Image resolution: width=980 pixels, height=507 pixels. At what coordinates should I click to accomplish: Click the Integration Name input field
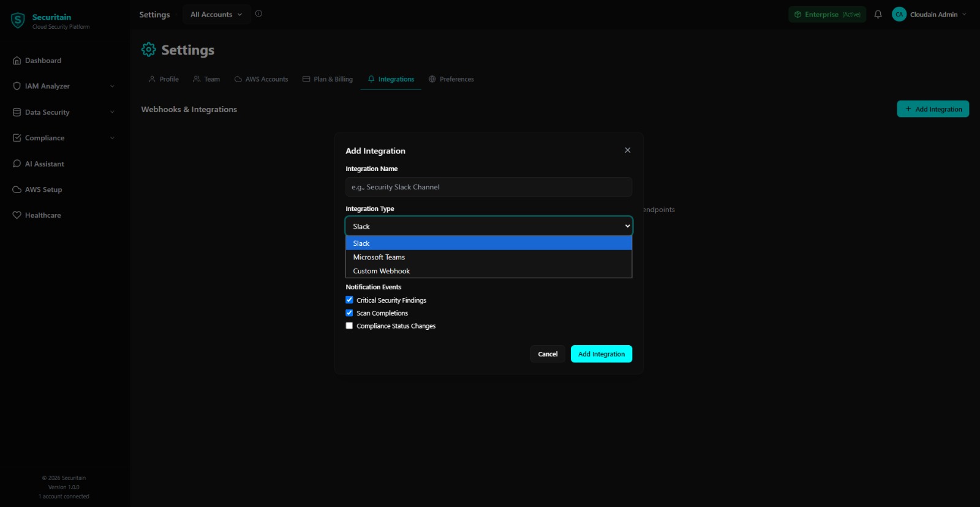pos(489,187)
